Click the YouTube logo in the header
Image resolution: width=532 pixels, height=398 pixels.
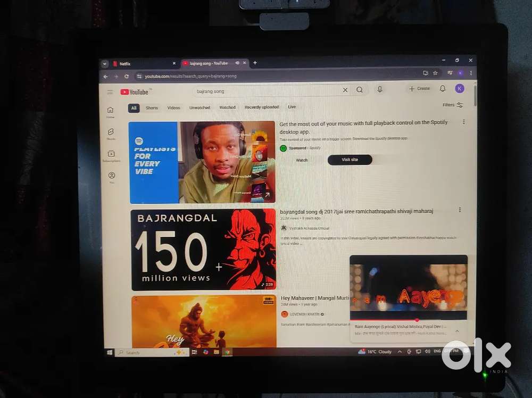[135, 91]
